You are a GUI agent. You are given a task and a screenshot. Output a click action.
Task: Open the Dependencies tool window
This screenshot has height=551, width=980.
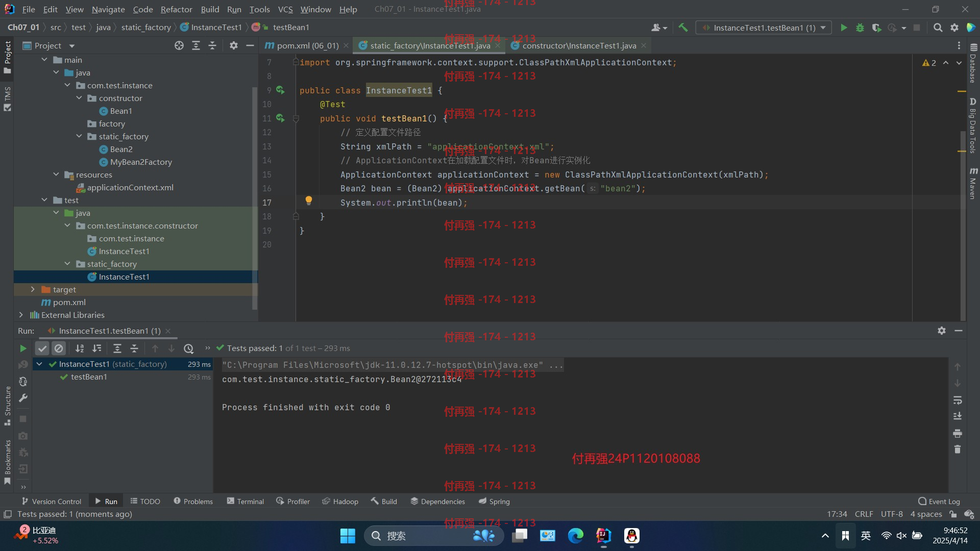[438, 502]
